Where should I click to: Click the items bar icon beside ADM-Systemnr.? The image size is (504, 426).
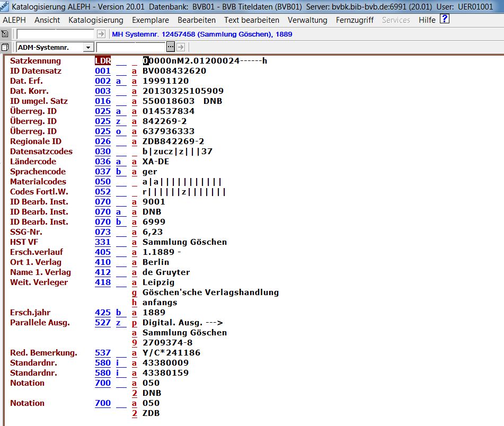click(5, 47)
